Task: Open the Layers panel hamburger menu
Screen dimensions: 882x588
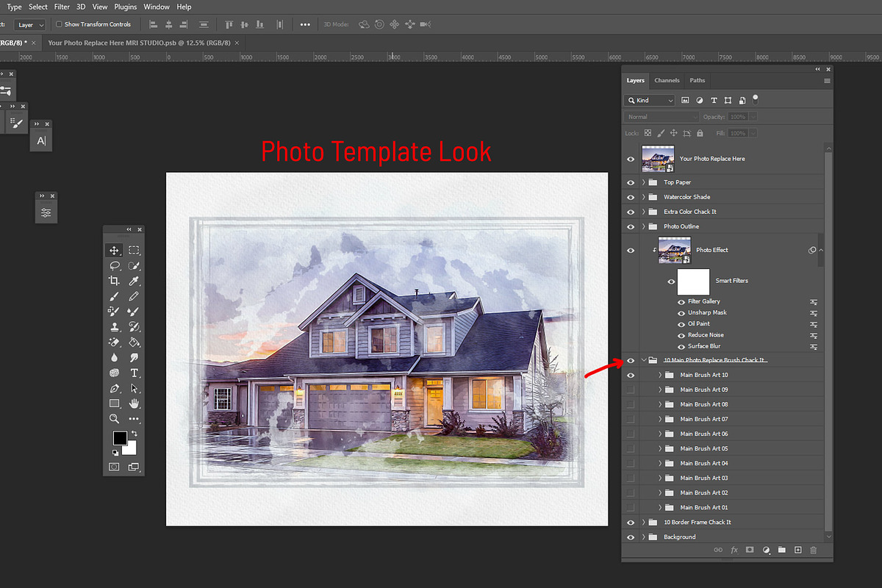Action: tap(827, 81)
